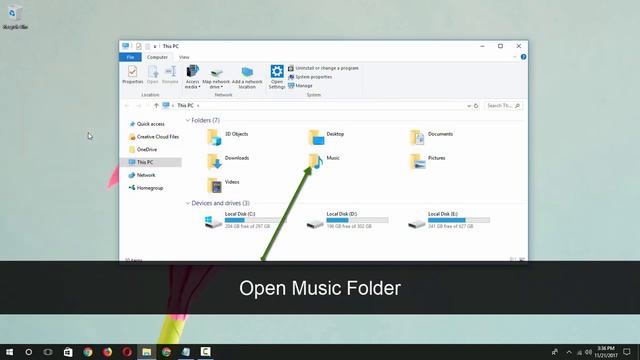
Task: Click System properties in ribbon
Action: coord(310,77)
